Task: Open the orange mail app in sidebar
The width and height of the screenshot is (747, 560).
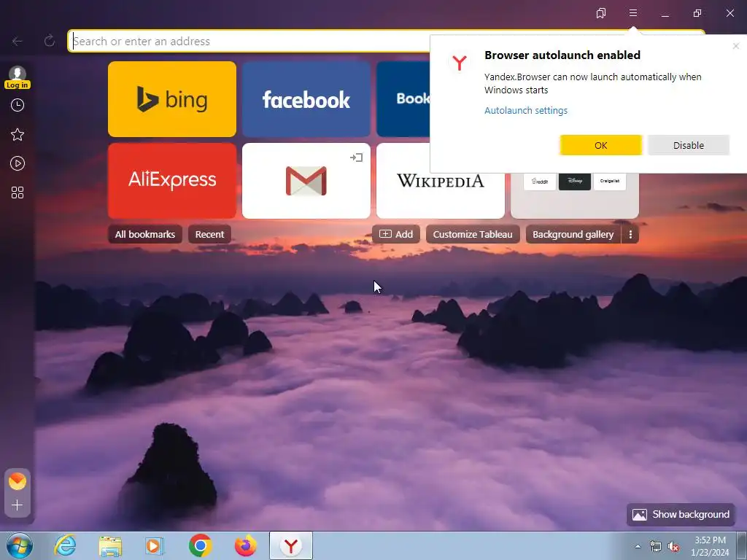Action: pos(18,481)
